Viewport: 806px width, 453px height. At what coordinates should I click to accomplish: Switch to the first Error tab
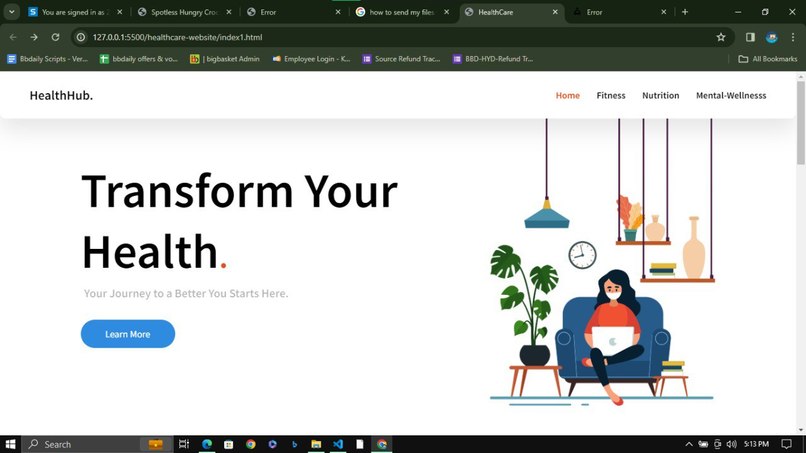click(293, 12)
